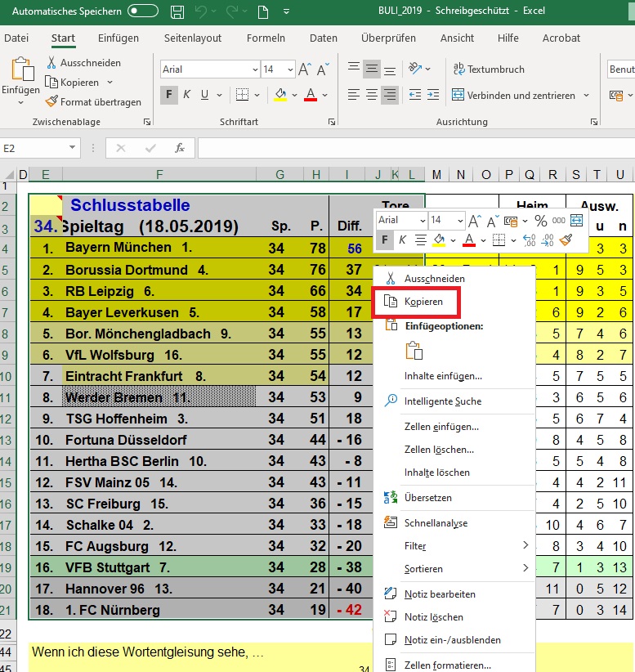Choose Übersetzen in context menu
The width and height of the screenshot is (635, 672).
pos(454,498)
